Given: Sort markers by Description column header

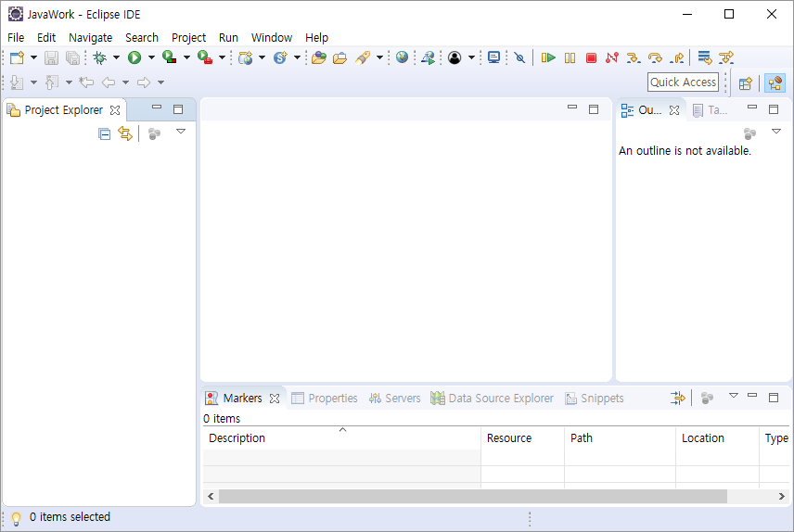Looking at the screenshot, I should coord(341,437).
